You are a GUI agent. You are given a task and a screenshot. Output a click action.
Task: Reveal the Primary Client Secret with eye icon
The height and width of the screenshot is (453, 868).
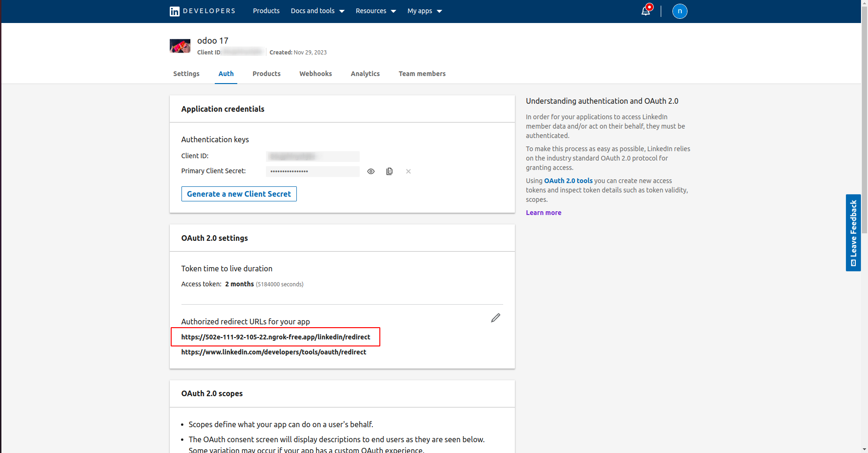371,171
